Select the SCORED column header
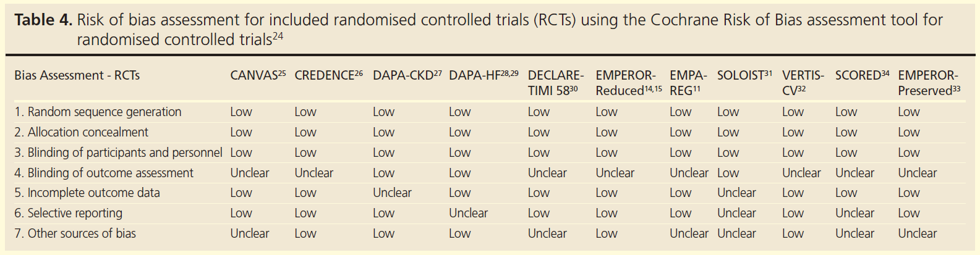The width and height of the screenshot is (980, 255). coord(861,76)
